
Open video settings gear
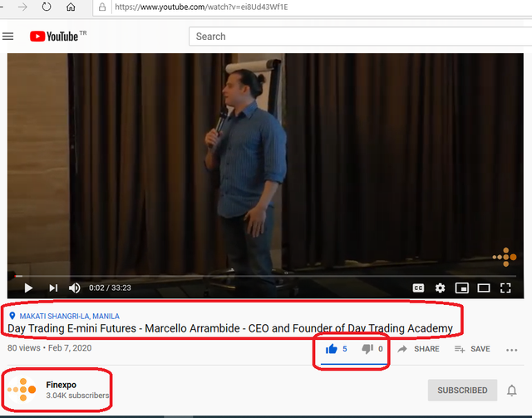click(x=440, y=288)
